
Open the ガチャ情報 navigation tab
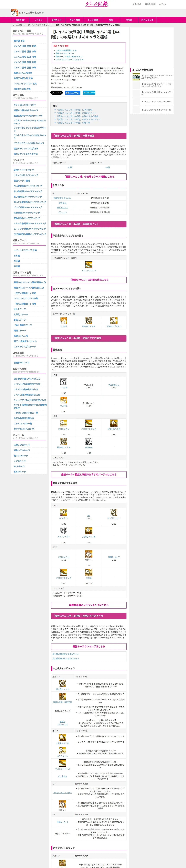point(75,20)
